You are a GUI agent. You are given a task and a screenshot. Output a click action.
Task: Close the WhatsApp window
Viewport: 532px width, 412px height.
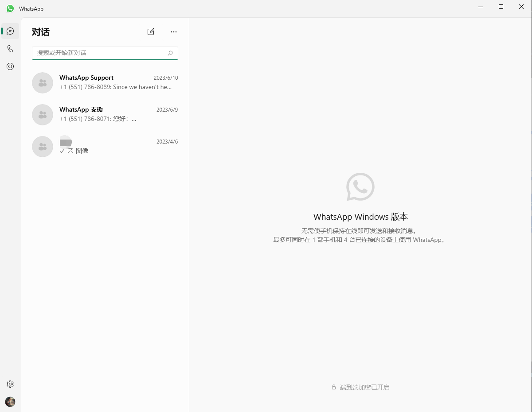pyautogui.click(x=521, y=7)
